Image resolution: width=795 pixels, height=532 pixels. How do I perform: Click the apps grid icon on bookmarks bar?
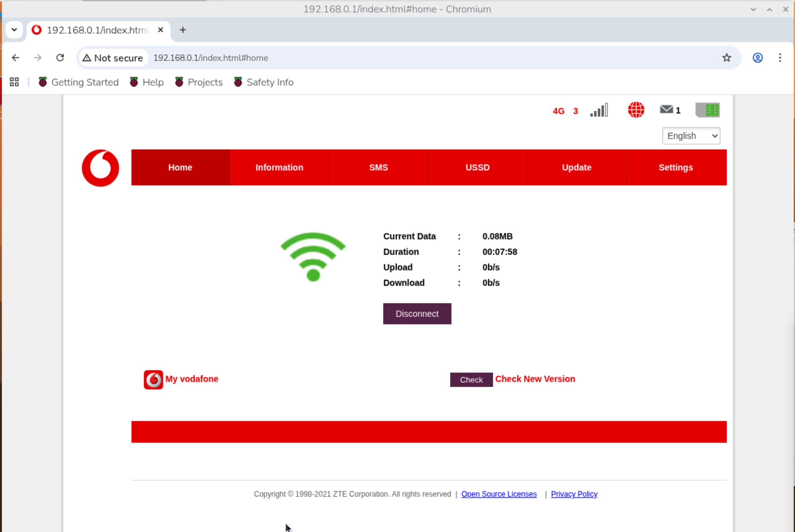[14, 82]
